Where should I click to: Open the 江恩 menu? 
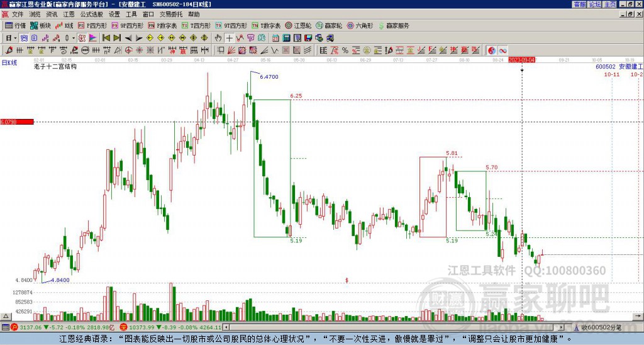(x=69, y=14)
